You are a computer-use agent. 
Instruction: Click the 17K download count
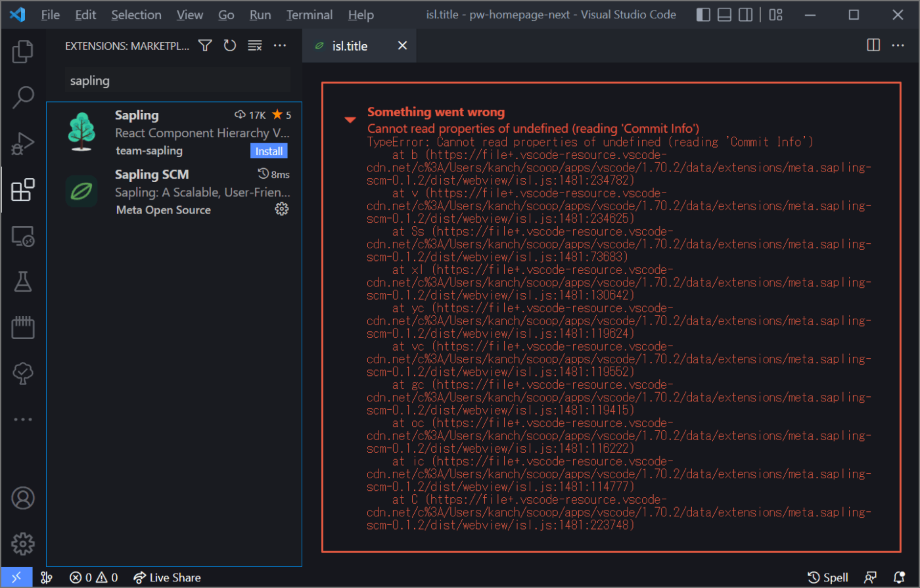pos(250,115)
